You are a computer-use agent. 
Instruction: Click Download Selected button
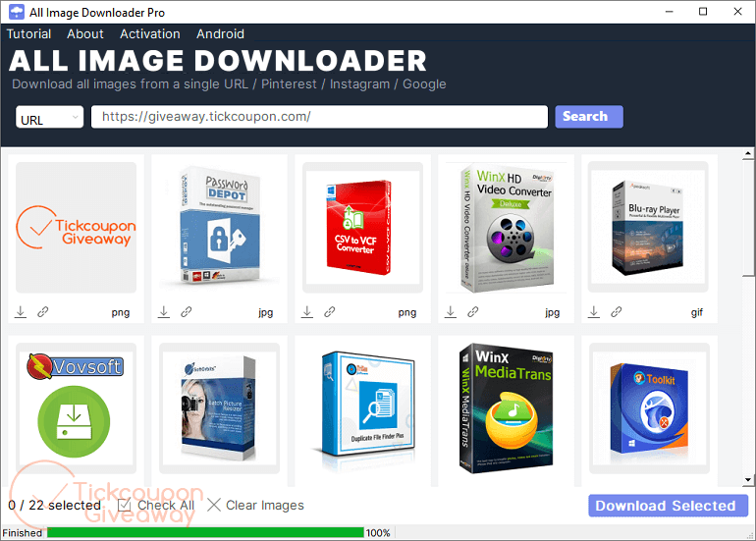668,506
